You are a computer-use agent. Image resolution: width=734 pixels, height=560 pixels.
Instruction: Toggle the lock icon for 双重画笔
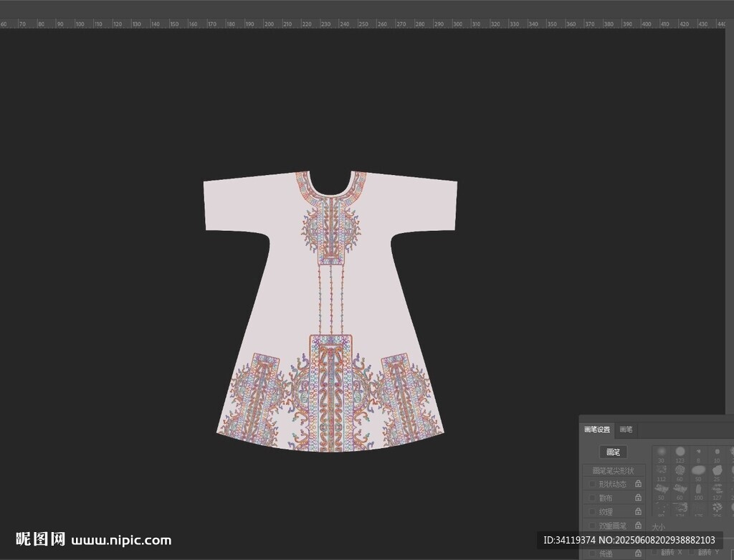click(637, 526)
